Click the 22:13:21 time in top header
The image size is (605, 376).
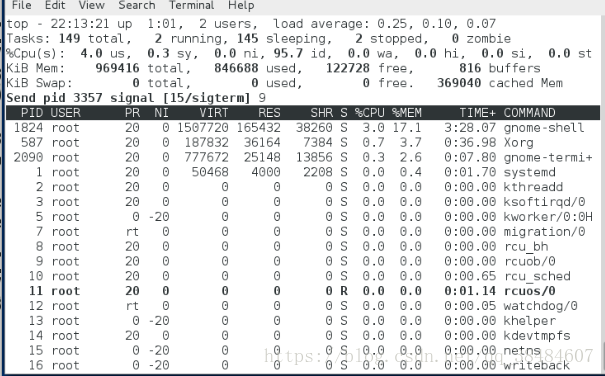point(80,24)
